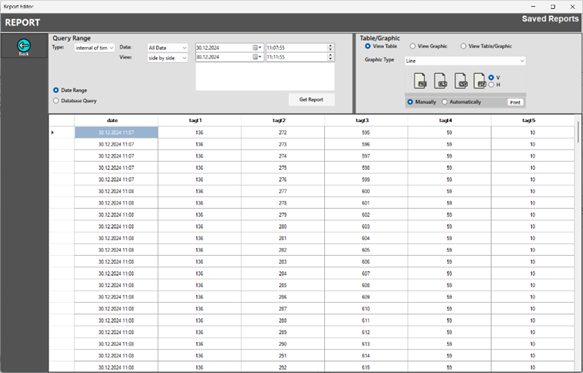The image size is (583, 373).
Task: Select tag3 cell with value 607
Action: (x=366, y=273)
